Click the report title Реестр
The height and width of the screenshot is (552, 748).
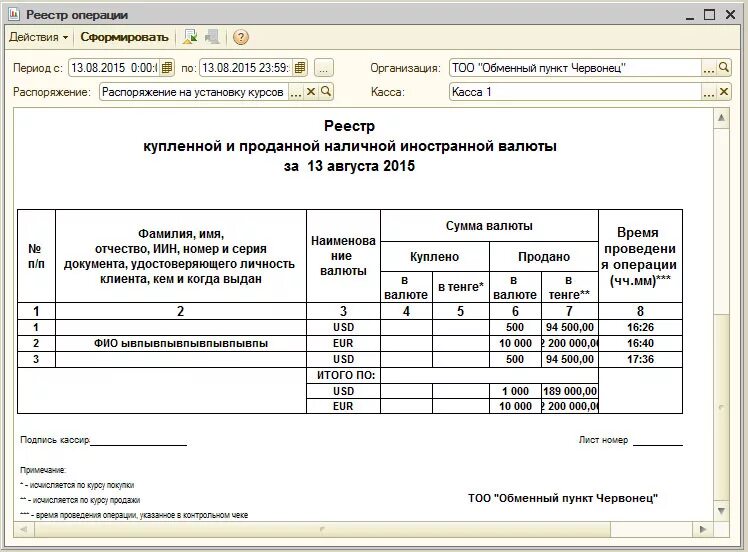350,126
